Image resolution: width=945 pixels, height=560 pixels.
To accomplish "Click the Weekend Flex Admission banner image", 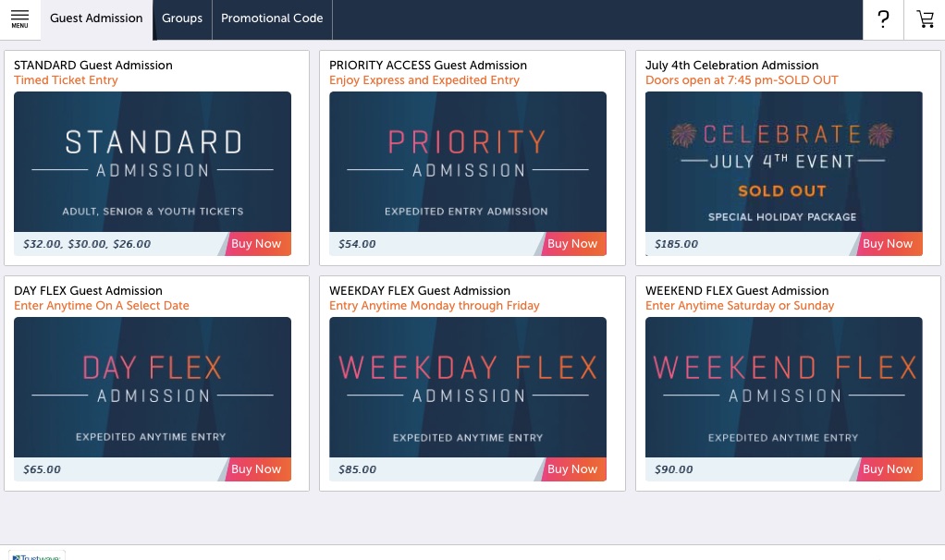I will [x=783, y=387].
